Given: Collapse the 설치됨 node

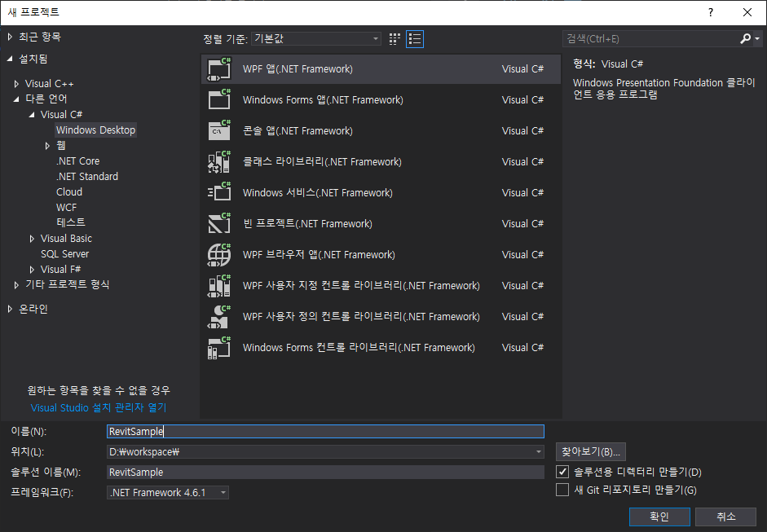Looking at the screenshot, I should tap(10, 59).
